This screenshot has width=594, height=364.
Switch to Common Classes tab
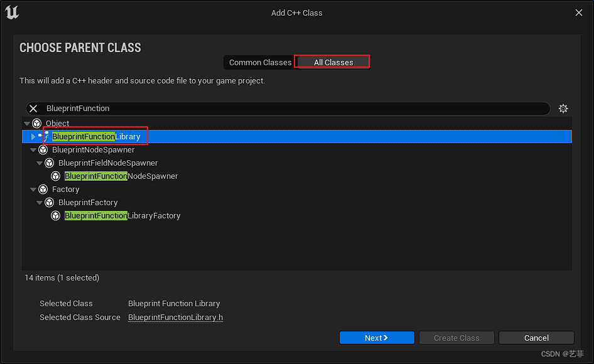(260, 63)
